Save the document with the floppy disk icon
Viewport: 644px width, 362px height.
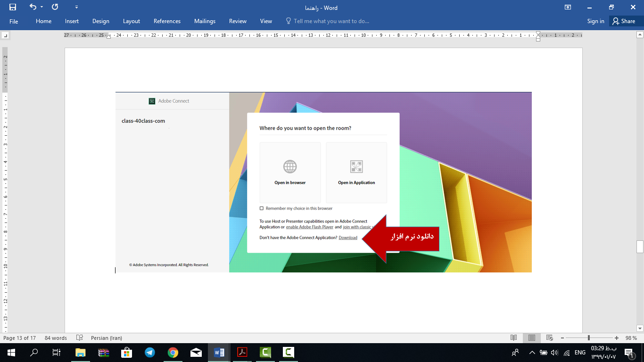coord(13,7)
